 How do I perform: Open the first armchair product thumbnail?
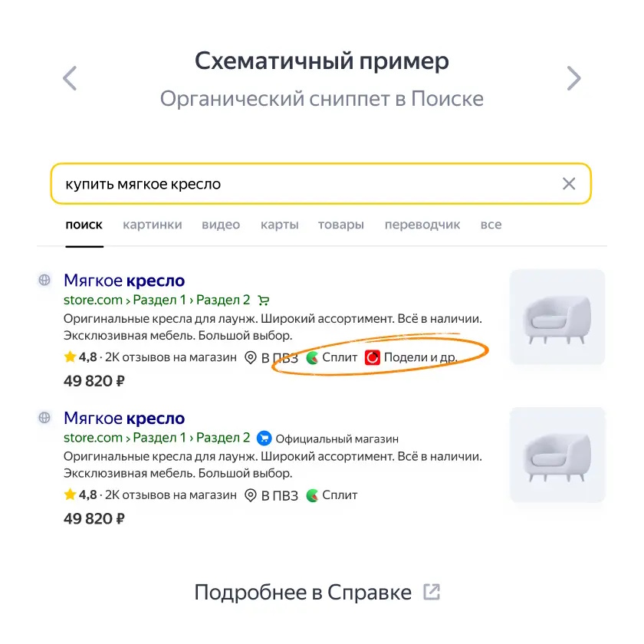557,317
